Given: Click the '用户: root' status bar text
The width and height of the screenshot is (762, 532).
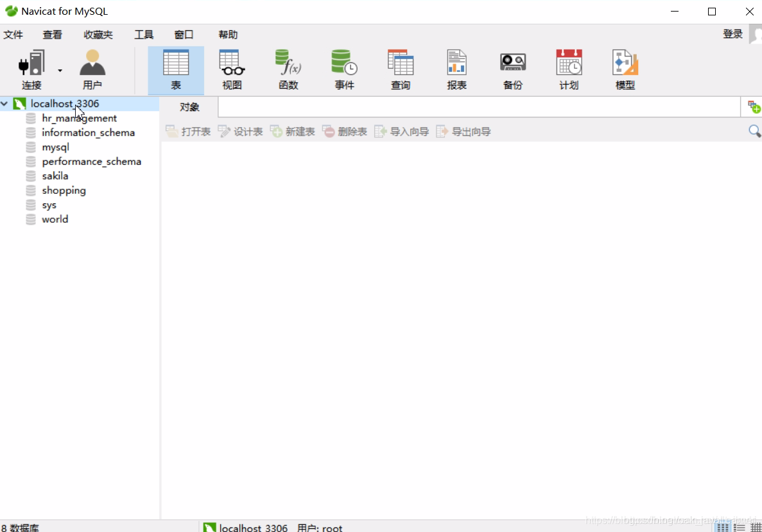Looking at the screenshot, I should 320,528.
